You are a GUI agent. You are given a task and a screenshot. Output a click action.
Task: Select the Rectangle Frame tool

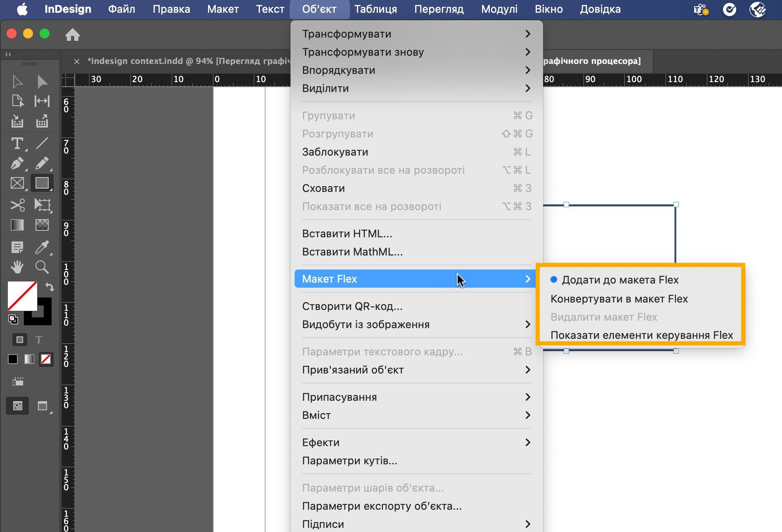click(x=17, y=183)
